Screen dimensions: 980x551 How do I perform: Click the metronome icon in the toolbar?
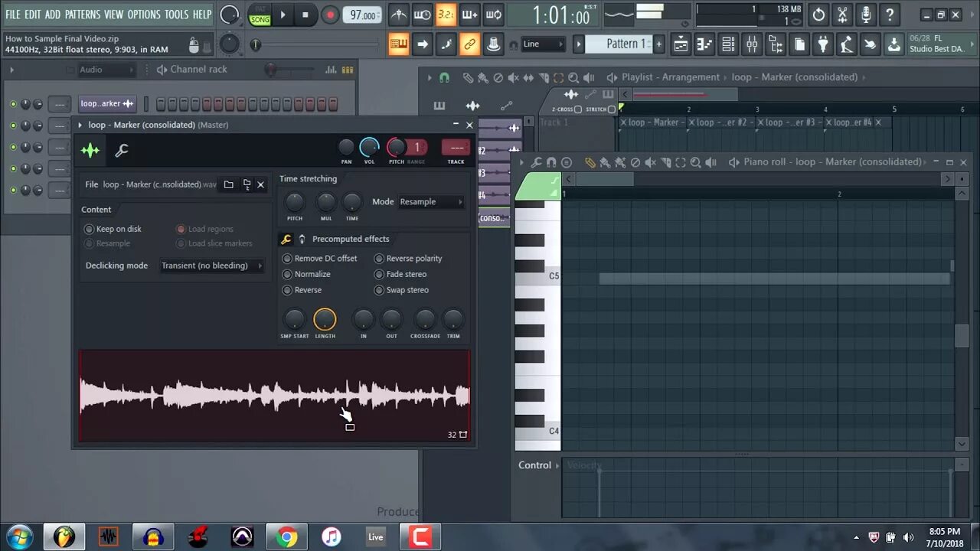[399, 15]
